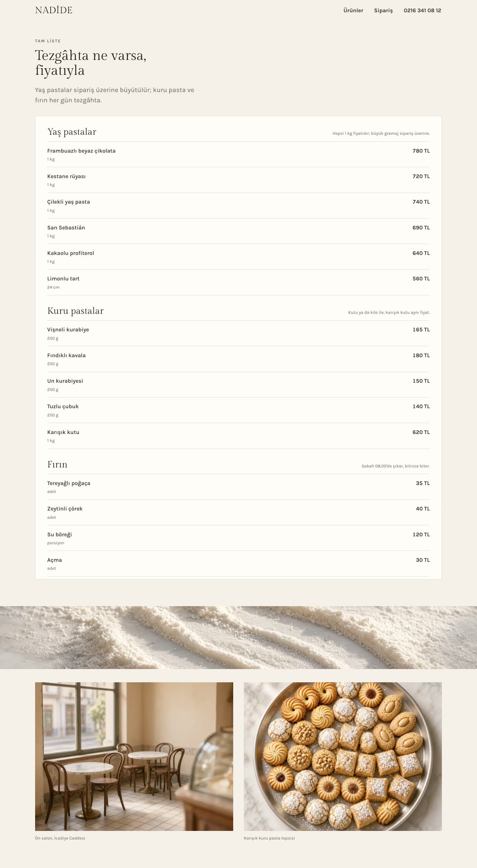Go to the Sipariş page
477x868 pixels.
tap(383, 11)
